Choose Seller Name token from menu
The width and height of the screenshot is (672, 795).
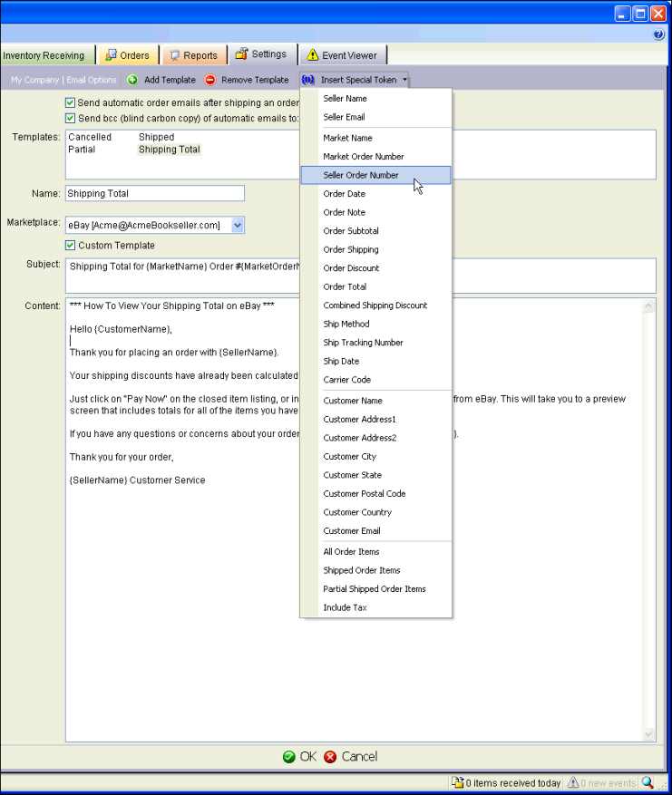375,99
